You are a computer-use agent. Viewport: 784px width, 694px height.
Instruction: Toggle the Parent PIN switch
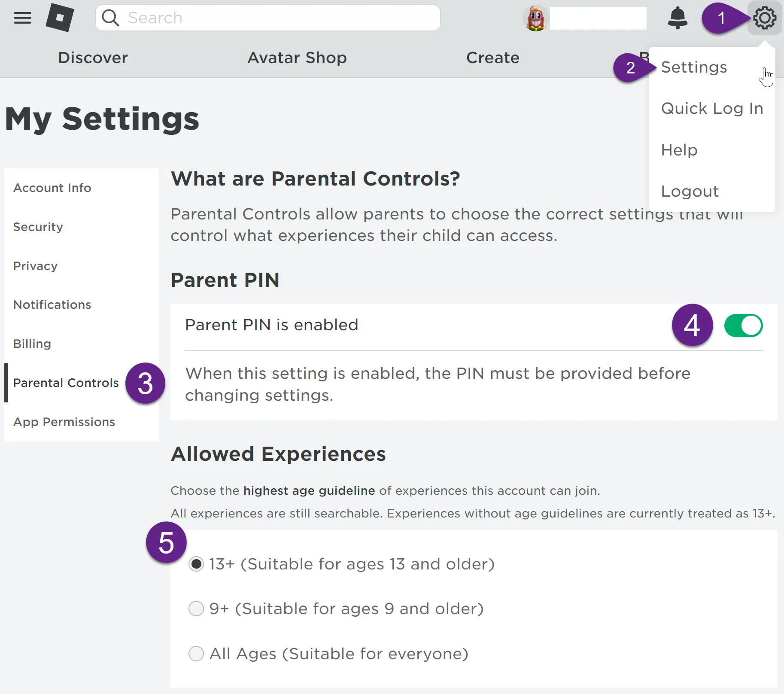(743, 326)
